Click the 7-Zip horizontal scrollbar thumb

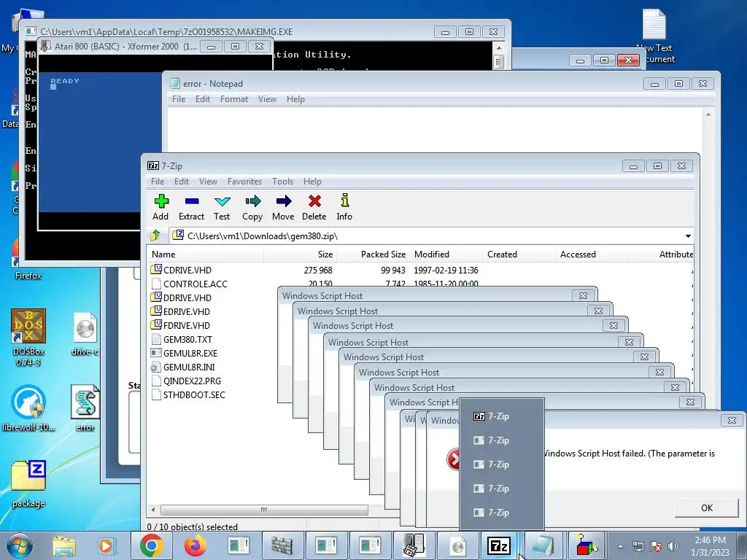[x=264, y=510]
